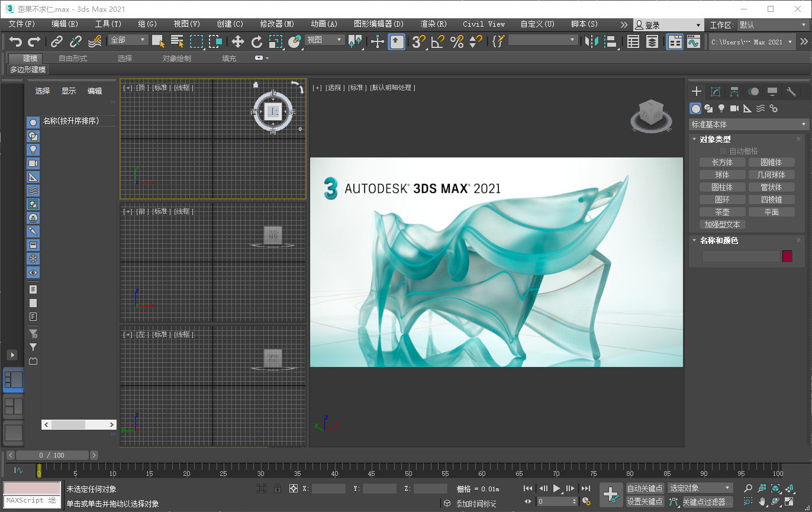
Task: Enable the 自动栅格 checkbox
Action: (723, 151)
